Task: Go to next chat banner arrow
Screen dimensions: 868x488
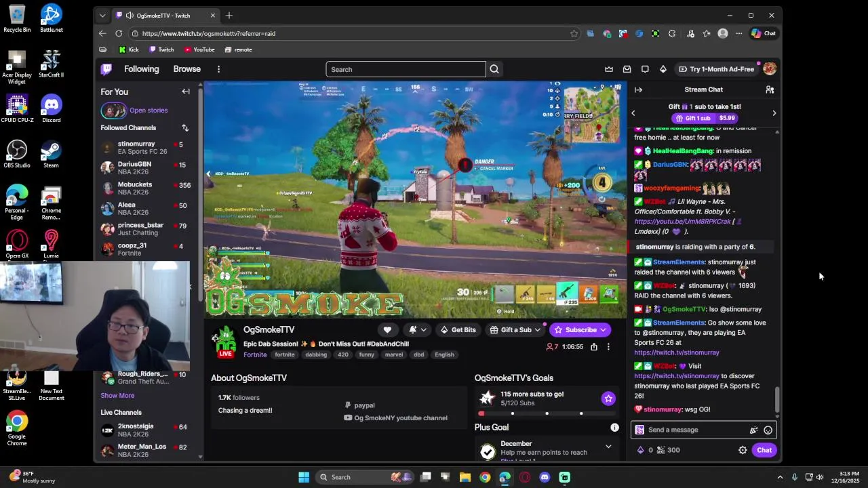Action: coord(774,113)
